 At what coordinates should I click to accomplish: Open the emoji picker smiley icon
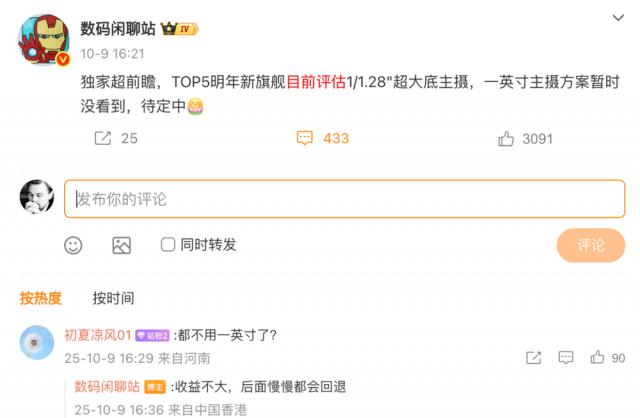coord(73,245)
